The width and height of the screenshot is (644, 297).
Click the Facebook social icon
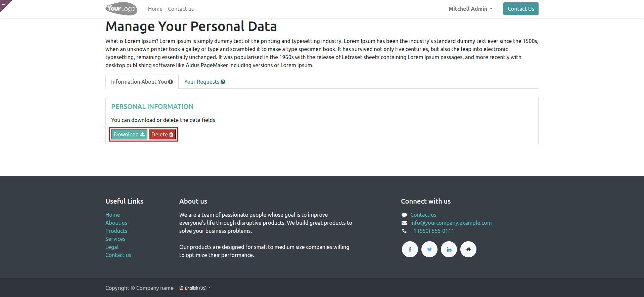(410, 249)
